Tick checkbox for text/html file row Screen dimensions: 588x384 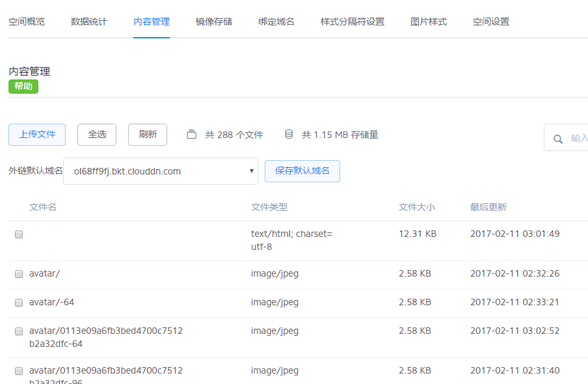coord(19,234)
